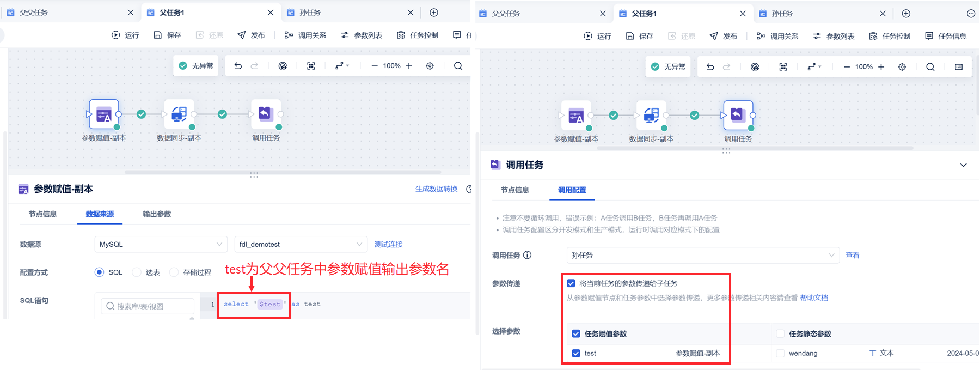Select the 数据同步-副本 node icon in left canvas

click(179, 114)
